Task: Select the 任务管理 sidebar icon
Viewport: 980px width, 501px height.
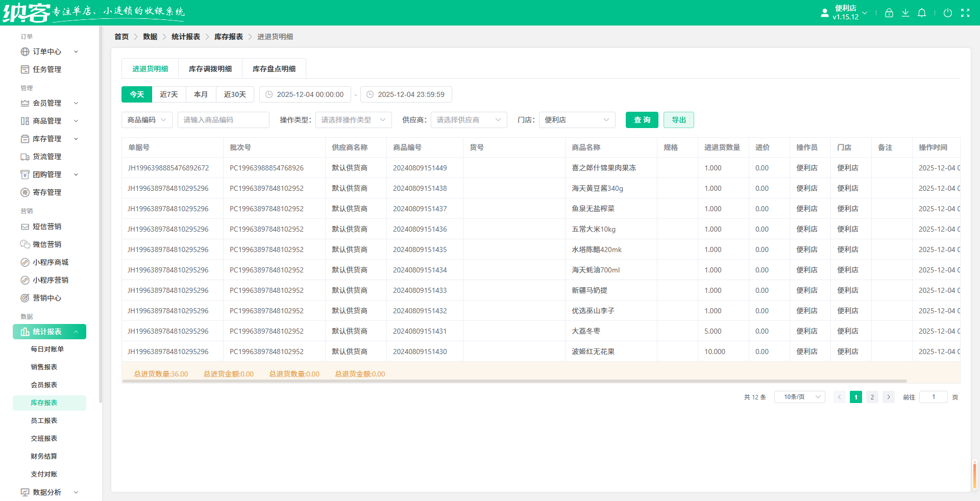Action: (24, 69)
